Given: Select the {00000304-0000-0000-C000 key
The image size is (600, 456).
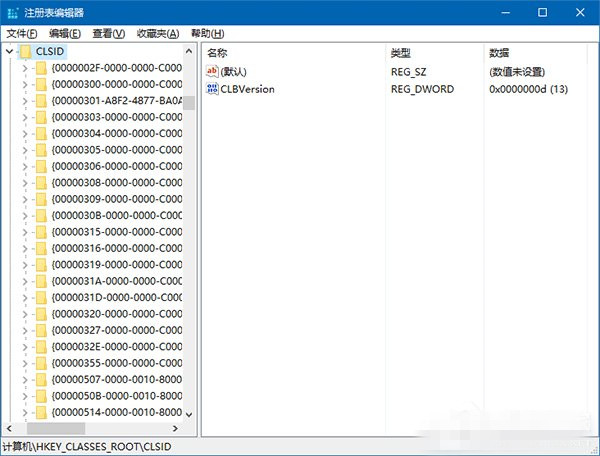Looking at the screenshot, I should click(x=117, y=134).
